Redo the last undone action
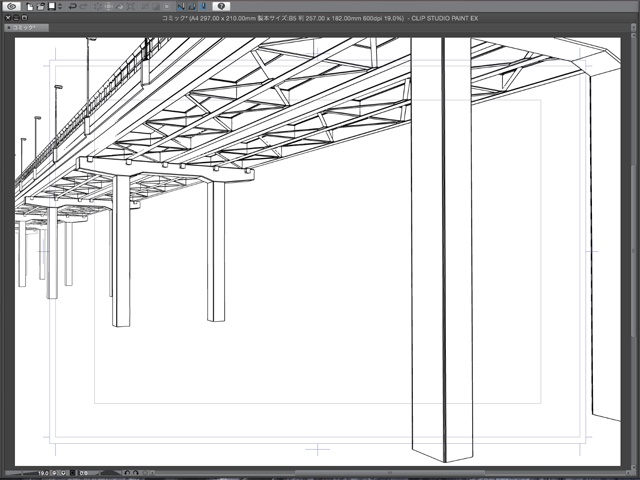The height and width of the screenshot is (480, 640). [84, 7]
